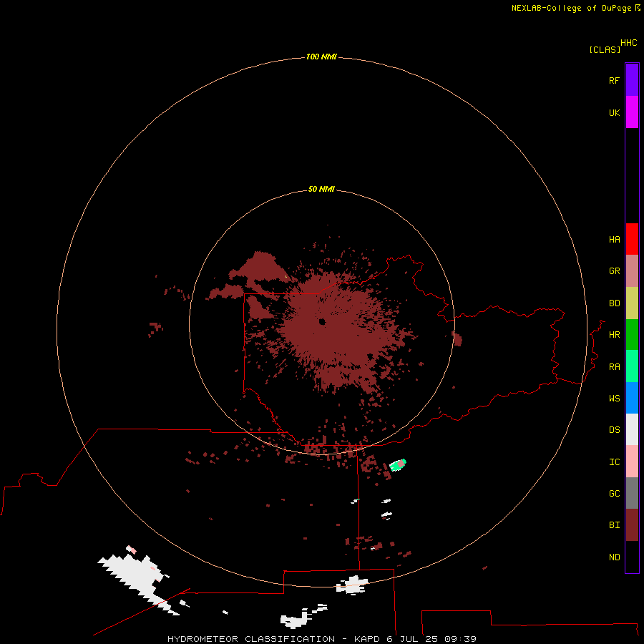
Task: Click the GR legend label
Action: click(614, 271)
